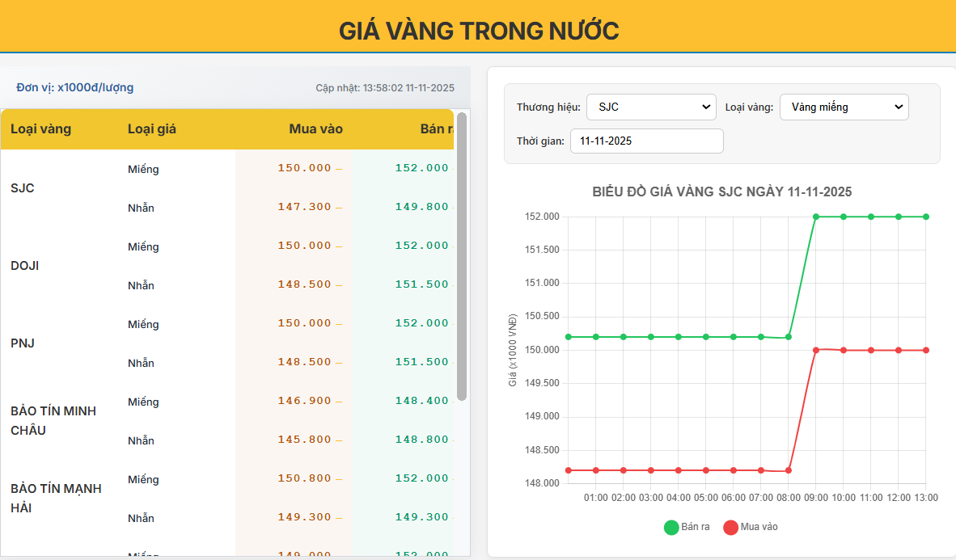Click the first red data point at 01:00
Viewport: 956px width, 560px height.
pyautogui.click(x=594, y=469)
